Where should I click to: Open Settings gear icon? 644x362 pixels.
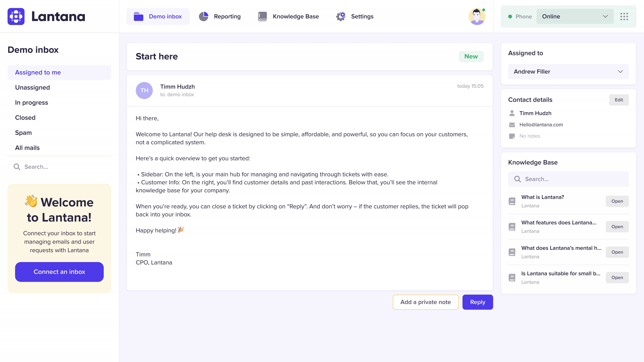click(341, 16)
